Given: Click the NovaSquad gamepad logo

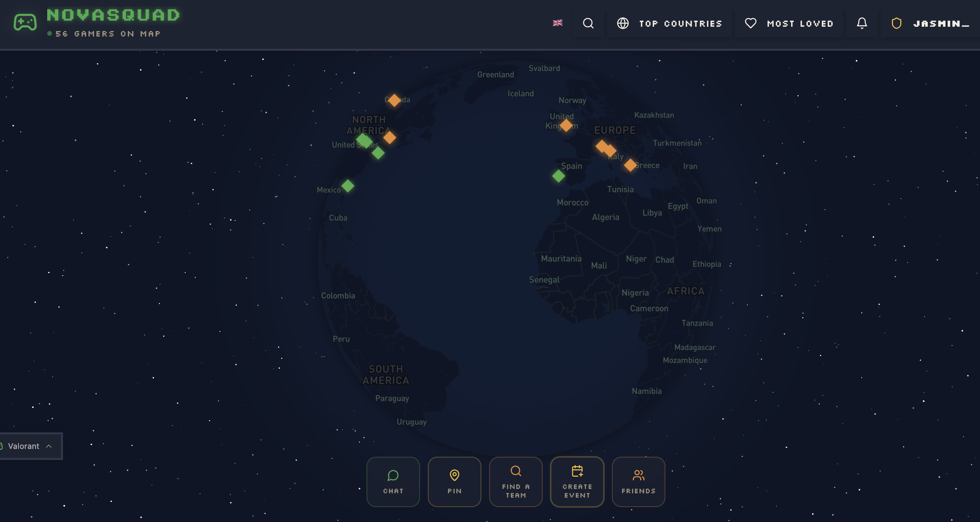Looking at the screenshot, I should pyautogui.click(x=24, y=22).
